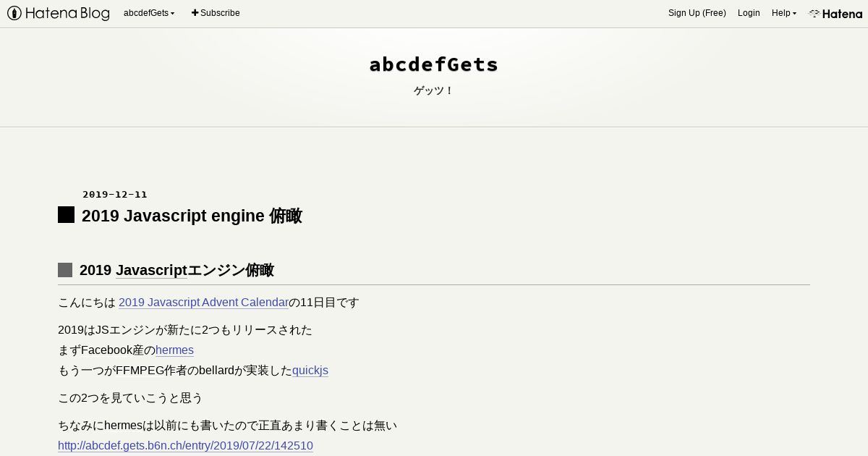Open the abcdef.gets.b6n.ch entry URL link

click(x=185, y=446)
